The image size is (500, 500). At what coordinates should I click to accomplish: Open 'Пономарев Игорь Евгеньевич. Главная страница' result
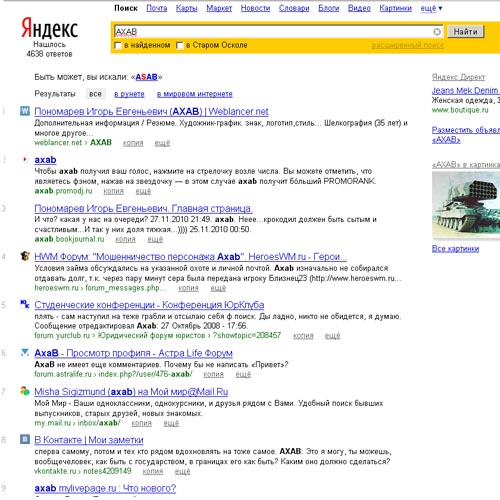click(x=144, y=208)
